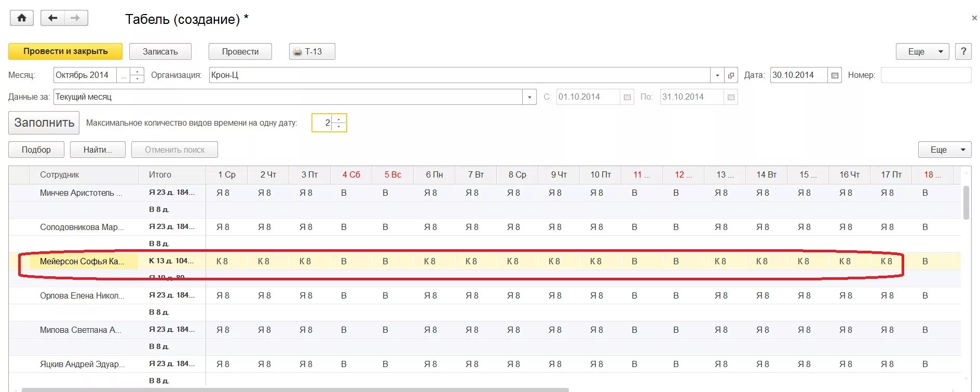
Task: Click the Заполнить button
Action: (44, 123)
